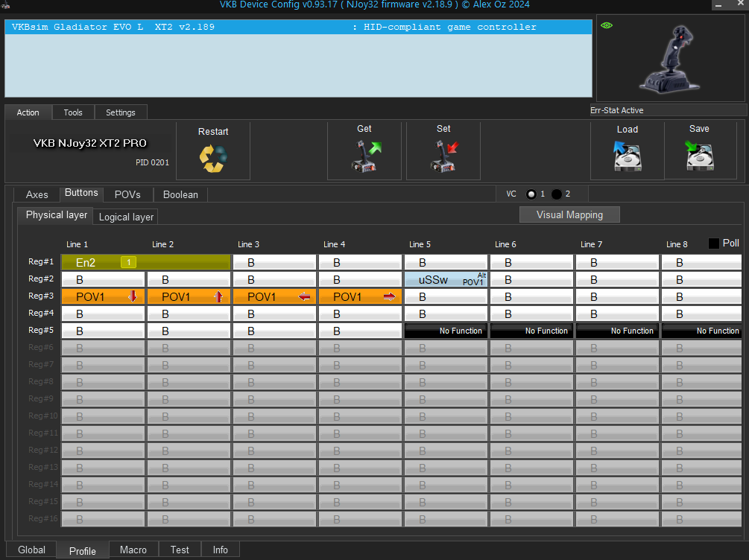Screen dimensions: 749x560
Task: Click the Restart recycle icon
Action: [x=213, y=159]
